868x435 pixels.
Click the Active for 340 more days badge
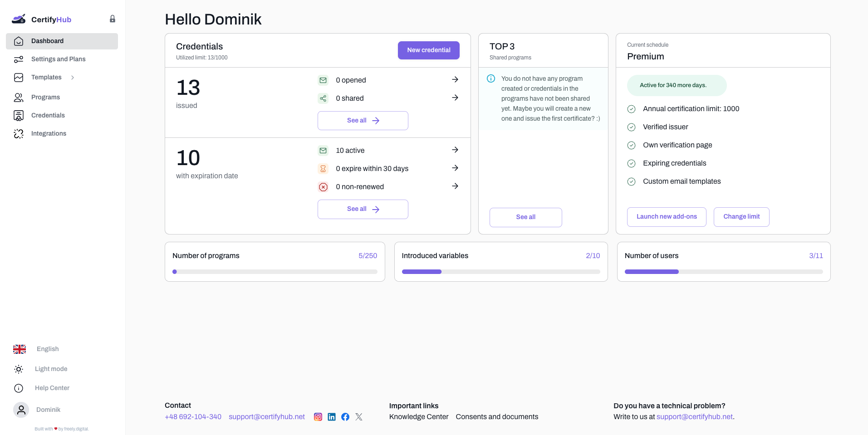(677, 85)
